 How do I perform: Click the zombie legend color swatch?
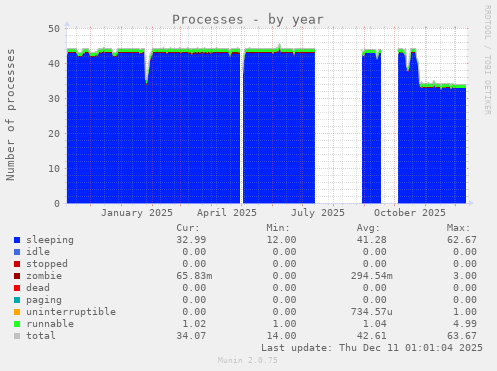(x=17, y=276)
